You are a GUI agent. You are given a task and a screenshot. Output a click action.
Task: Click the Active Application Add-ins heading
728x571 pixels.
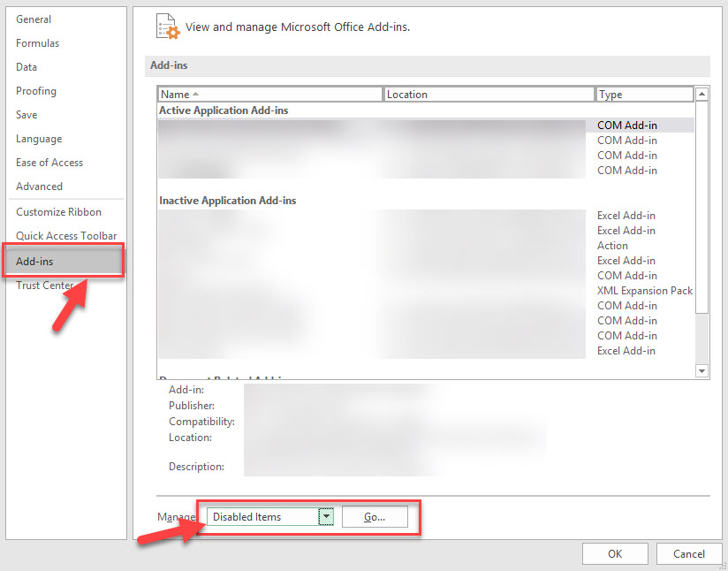tap(224, 110)
